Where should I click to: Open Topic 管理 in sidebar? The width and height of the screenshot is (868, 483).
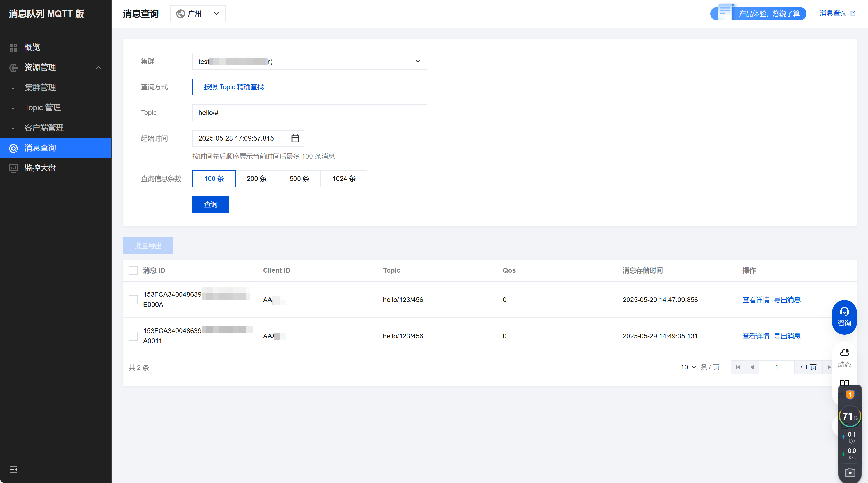point(43,107)
